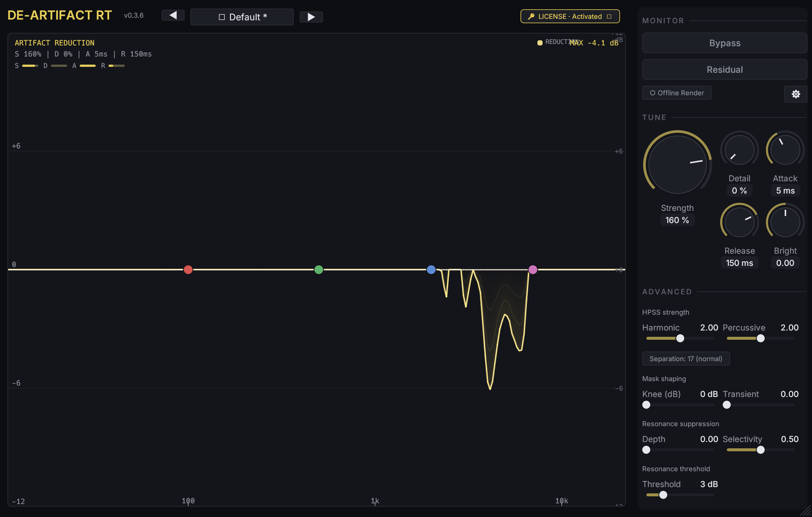
Task: Click the Percussive 2.00 value
Action: pyautogui.click(x=790, y=328)
